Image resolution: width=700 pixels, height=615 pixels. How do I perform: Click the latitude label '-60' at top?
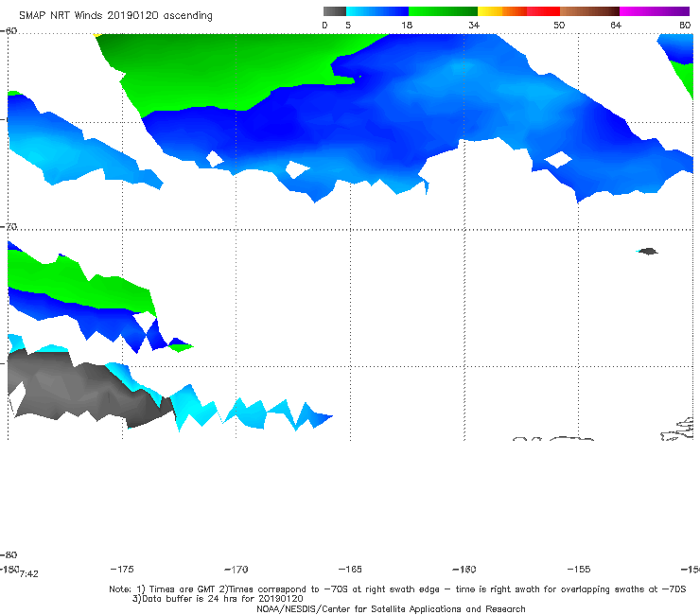9,30
